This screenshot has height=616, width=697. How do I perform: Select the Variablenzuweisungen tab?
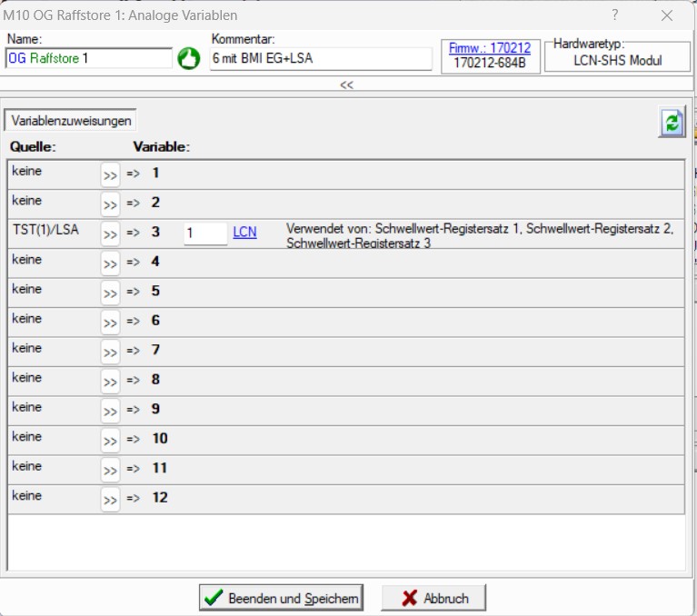pos(72,120)
